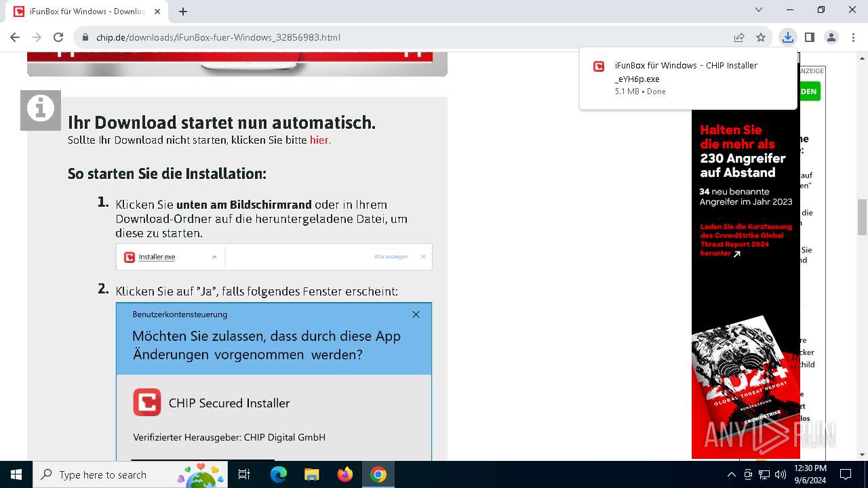The image size is (868, 488).
Task: Click chevron next to Installer.exe
Action: point(214,257)
